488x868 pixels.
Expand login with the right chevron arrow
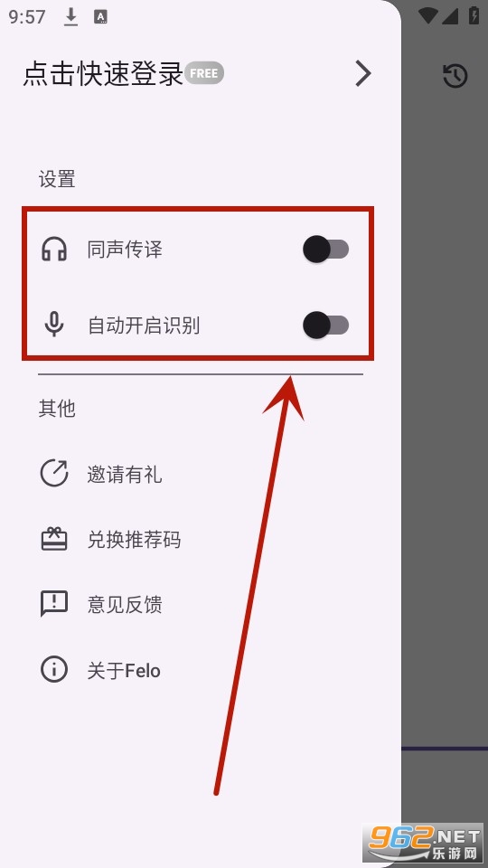coord(363,73)
